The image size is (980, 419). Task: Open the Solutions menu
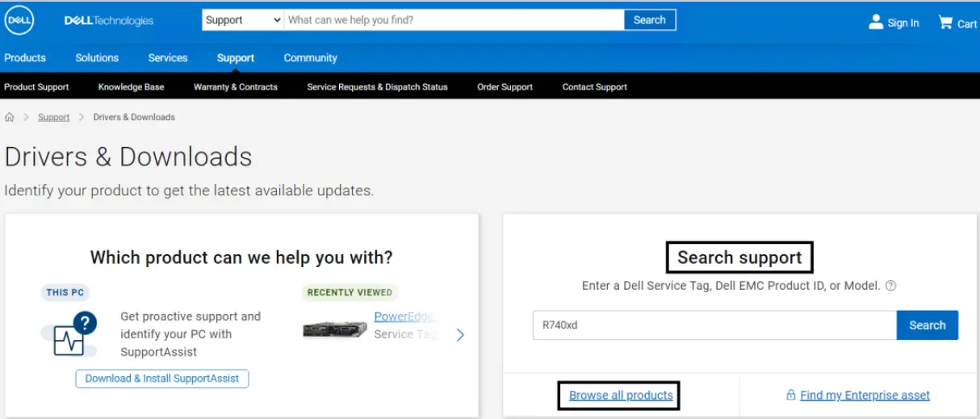point(97,58)
